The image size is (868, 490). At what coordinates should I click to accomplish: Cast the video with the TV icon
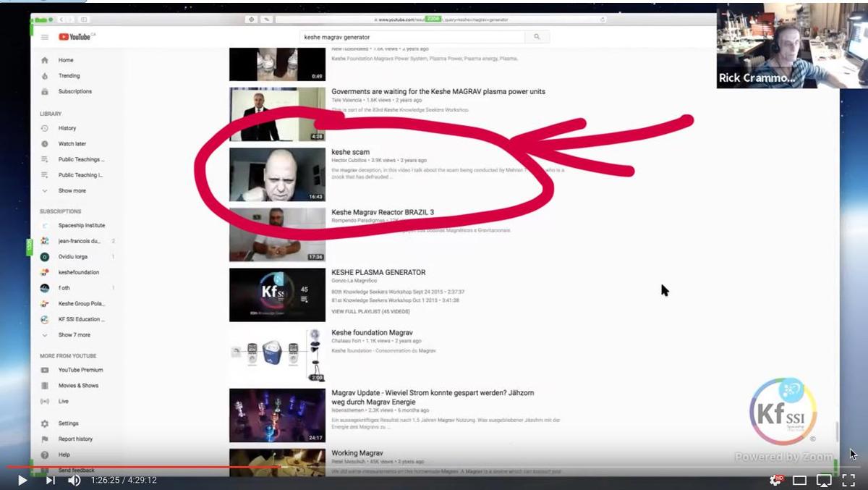(824, 480)
